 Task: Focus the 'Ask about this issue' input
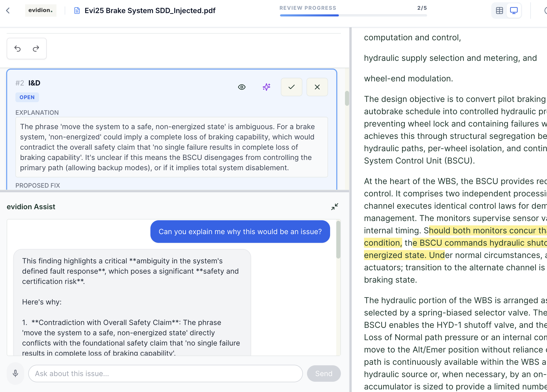click(x=165, y=373)
